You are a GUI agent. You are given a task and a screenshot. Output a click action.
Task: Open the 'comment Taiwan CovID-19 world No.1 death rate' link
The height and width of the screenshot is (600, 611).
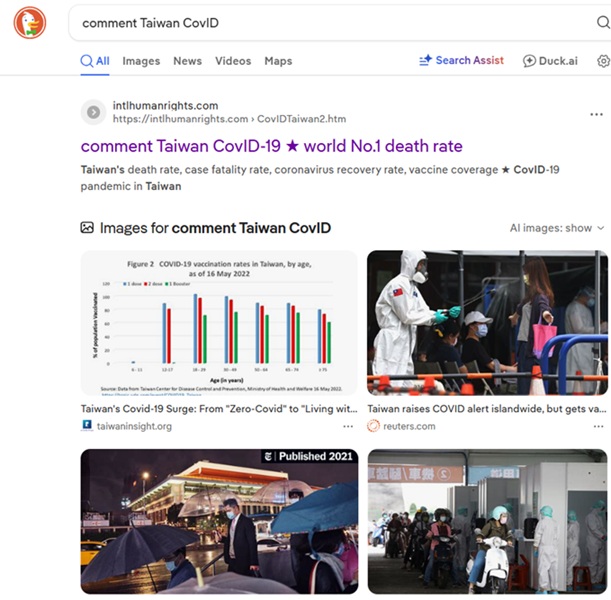272,146
